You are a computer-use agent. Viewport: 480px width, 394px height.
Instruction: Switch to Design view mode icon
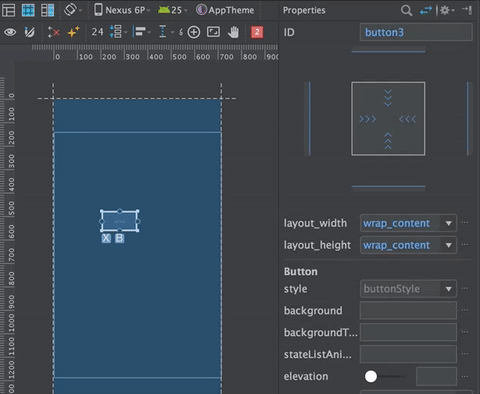click(9, 10)
